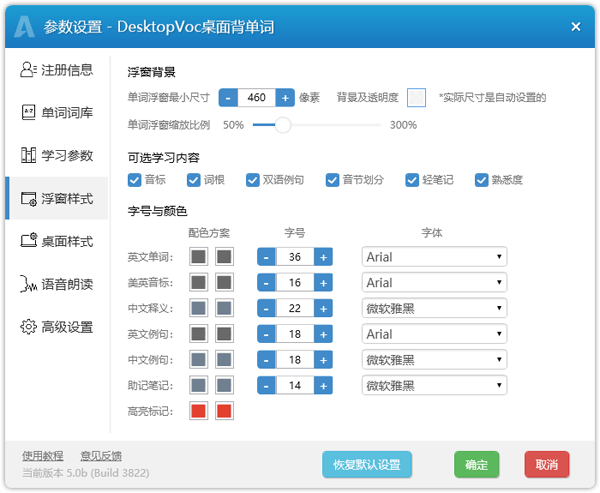Viewport: 600px width, 493px height.
Task: Increase the 中文释义 font size
Action: [323, 308]
